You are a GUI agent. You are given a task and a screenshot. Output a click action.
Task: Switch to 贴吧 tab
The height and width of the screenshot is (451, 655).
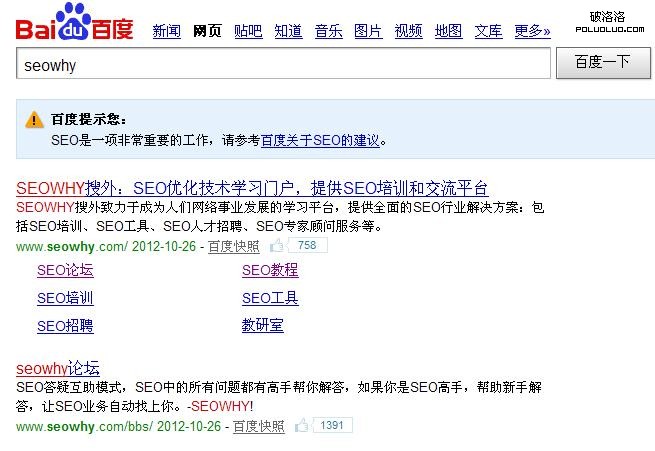248,31
